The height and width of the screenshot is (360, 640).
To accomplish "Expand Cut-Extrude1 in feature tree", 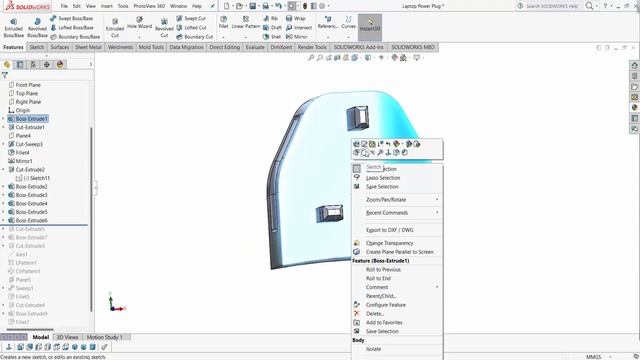I will pyautogui.click(x=3, y=127).
